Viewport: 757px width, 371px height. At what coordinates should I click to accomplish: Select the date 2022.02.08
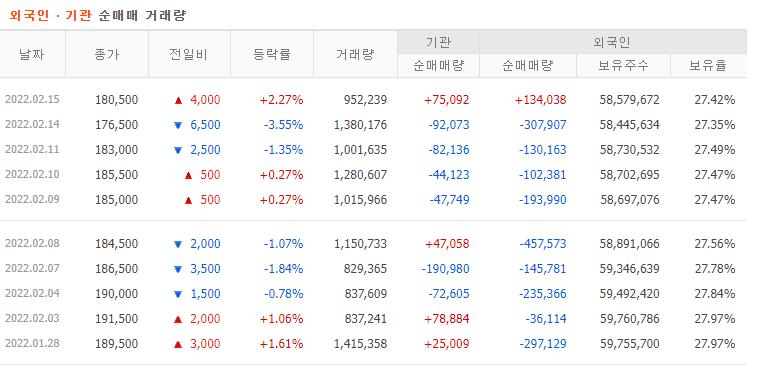[x=32, y=243]
